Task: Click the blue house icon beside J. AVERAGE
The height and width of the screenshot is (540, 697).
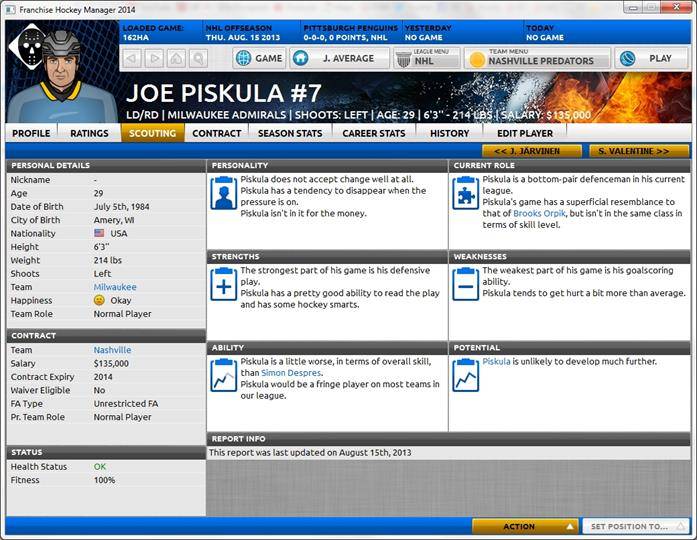Action: tap(301, 58)
